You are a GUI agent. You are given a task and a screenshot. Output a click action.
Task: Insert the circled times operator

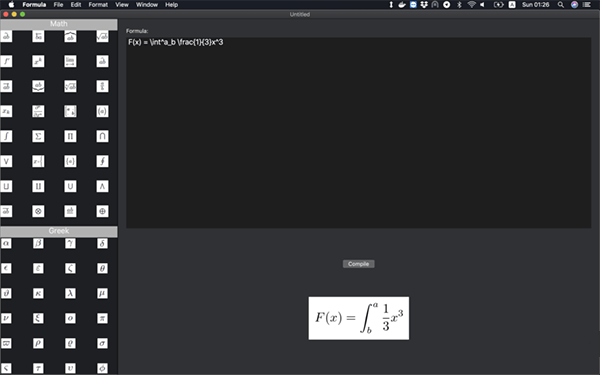point(38,211)
